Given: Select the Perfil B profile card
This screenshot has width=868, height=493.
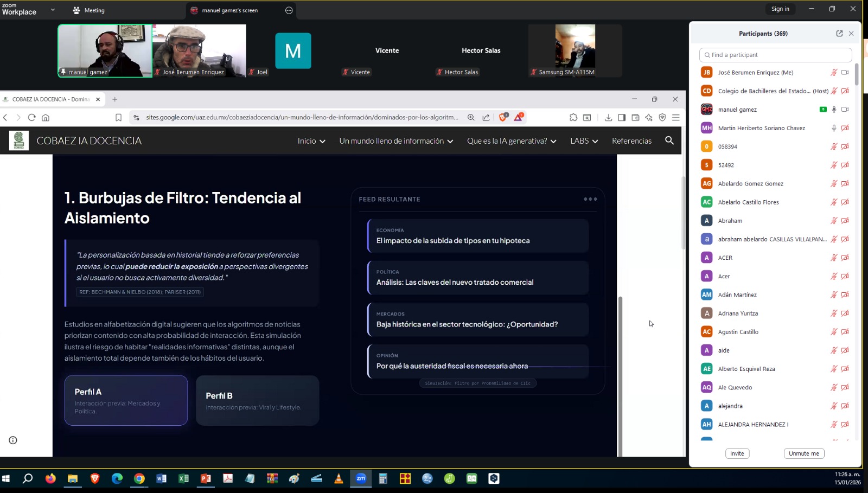Looking at the screenshot, I should point(257,401).
